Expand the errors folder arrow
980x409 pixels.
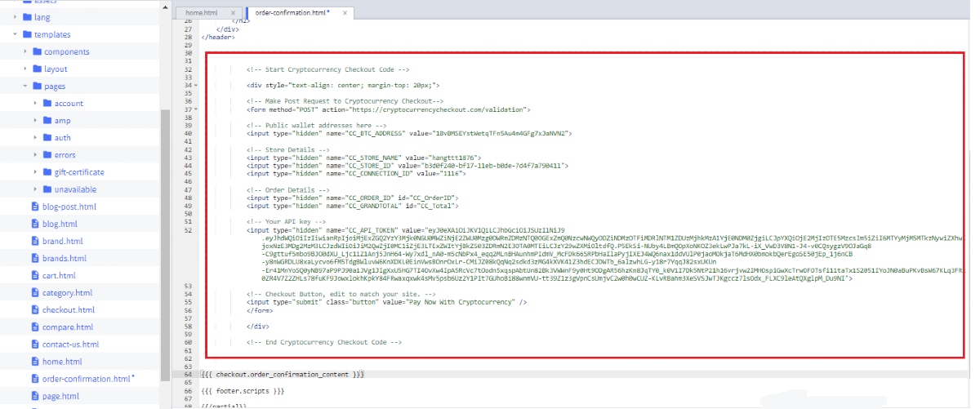tap(35, 155)
